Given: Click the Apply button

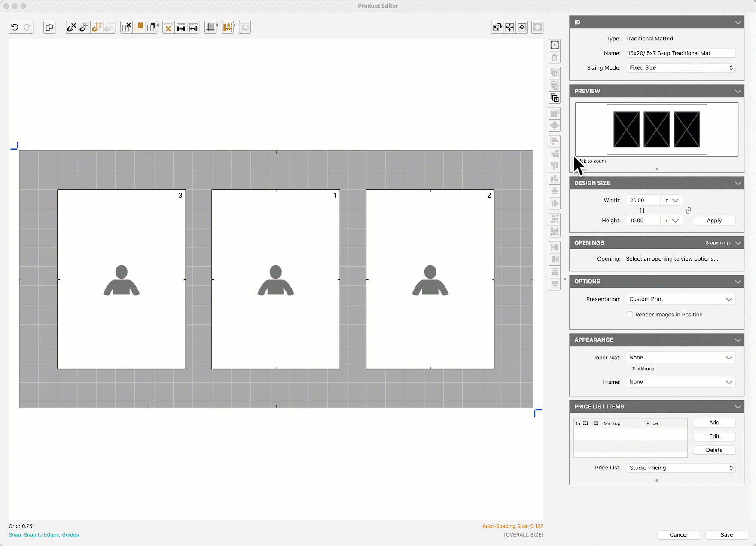Looking at the screenshot, I should pyautogui.click(x=714, y=221).
